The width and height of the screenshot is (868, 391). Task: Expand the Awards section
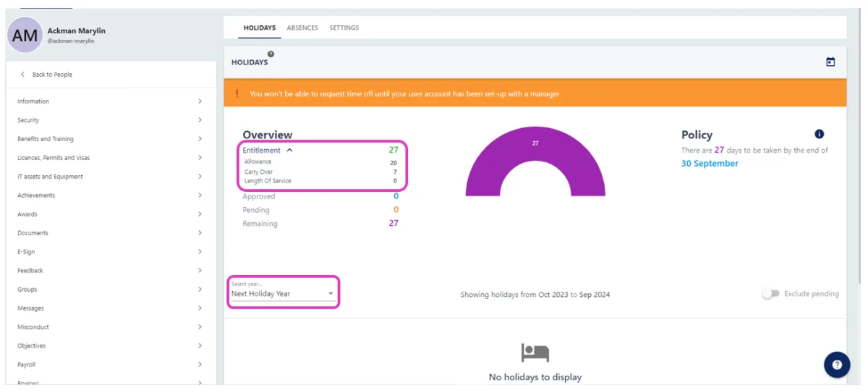click(x=111, y=214)
